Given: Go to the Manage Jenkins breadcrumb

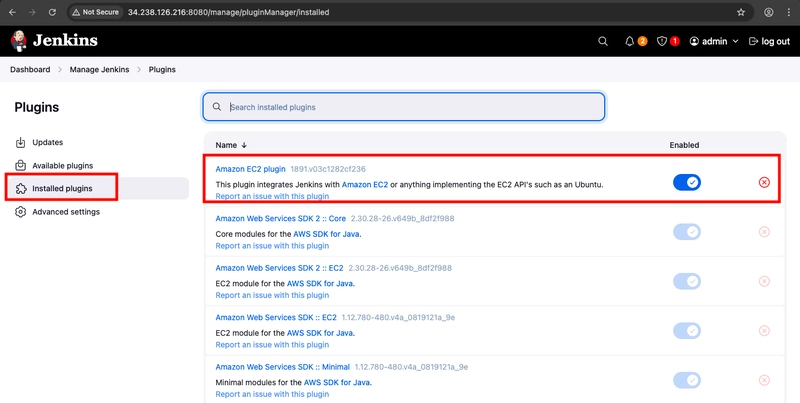Looking at the screenshot, I should [99, 69].
